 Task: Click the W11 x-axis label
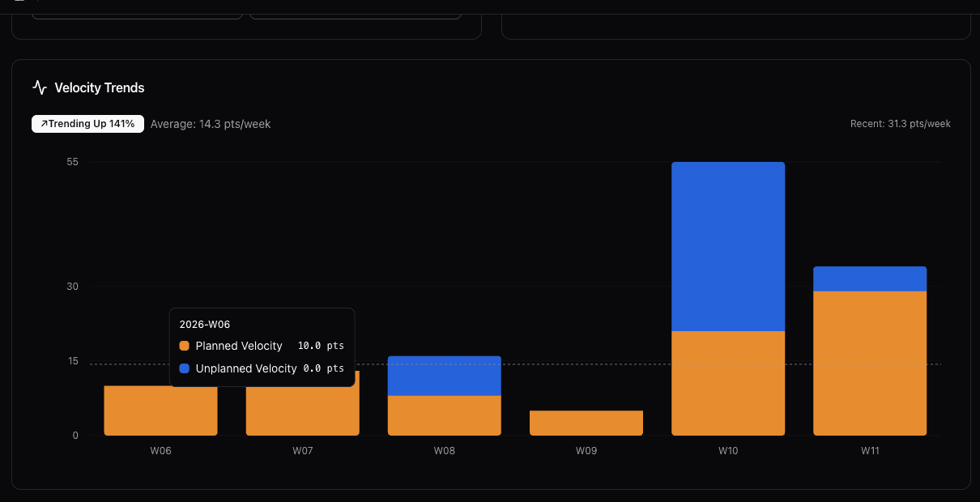pos(869,450)
